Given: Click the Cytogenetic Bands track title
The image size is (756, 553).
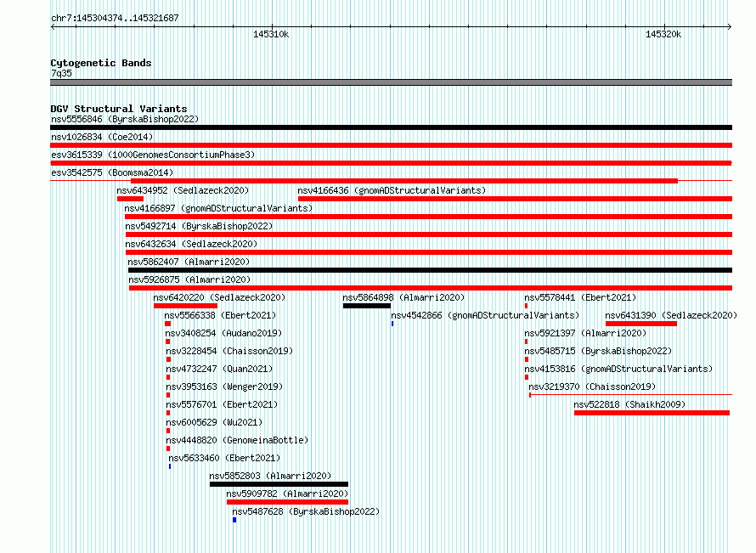Looking at the screenshot, I should pyautogui.click(x=101, y=63).
